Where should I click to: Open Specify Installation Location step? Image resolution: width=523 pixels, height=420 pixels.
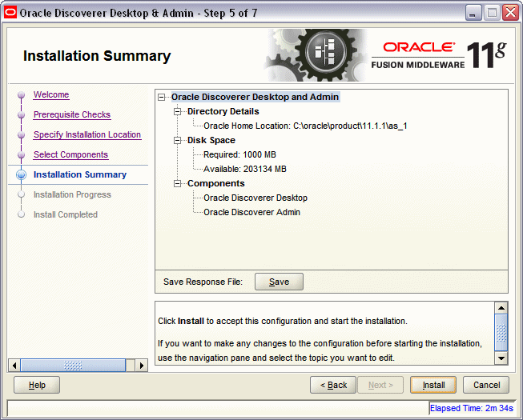87,134
